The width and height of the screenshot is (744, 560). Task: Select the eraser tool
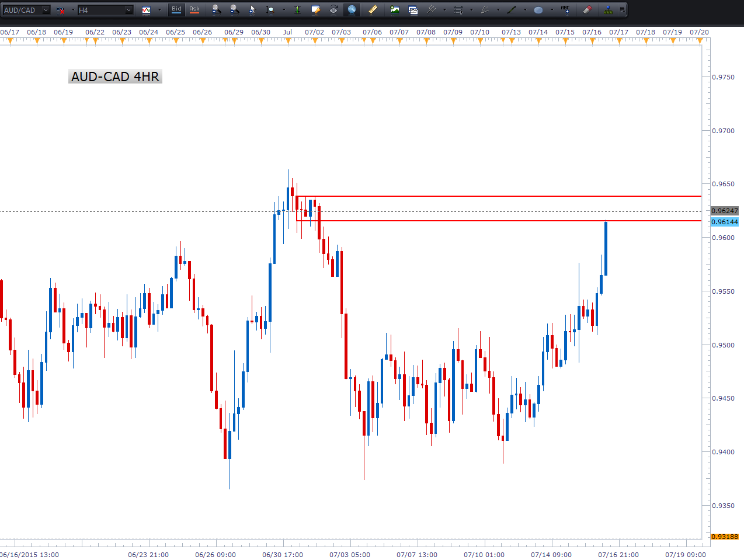tap(587, 10)
